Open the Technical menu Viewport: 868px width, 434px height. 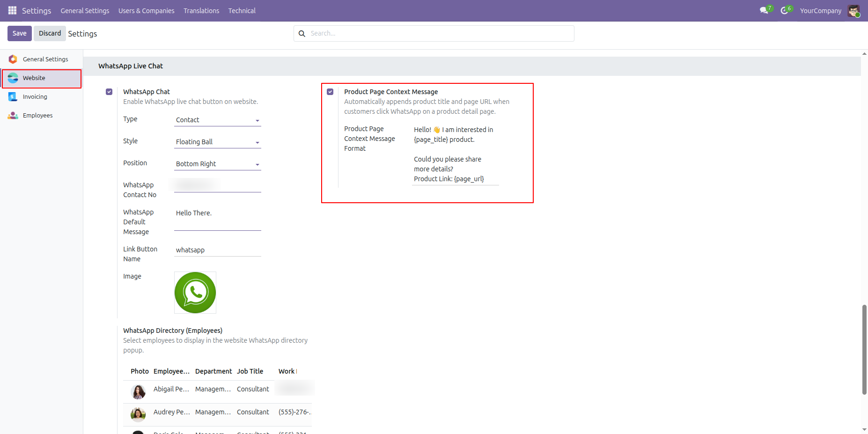point(242,10)
